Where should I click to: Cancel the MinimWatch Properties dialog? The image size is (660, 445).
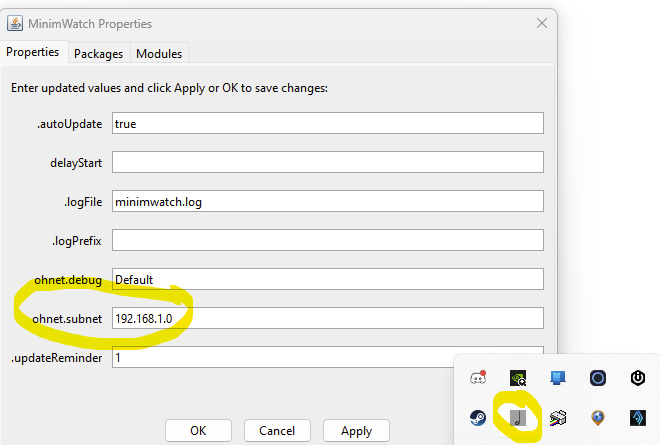277,430
